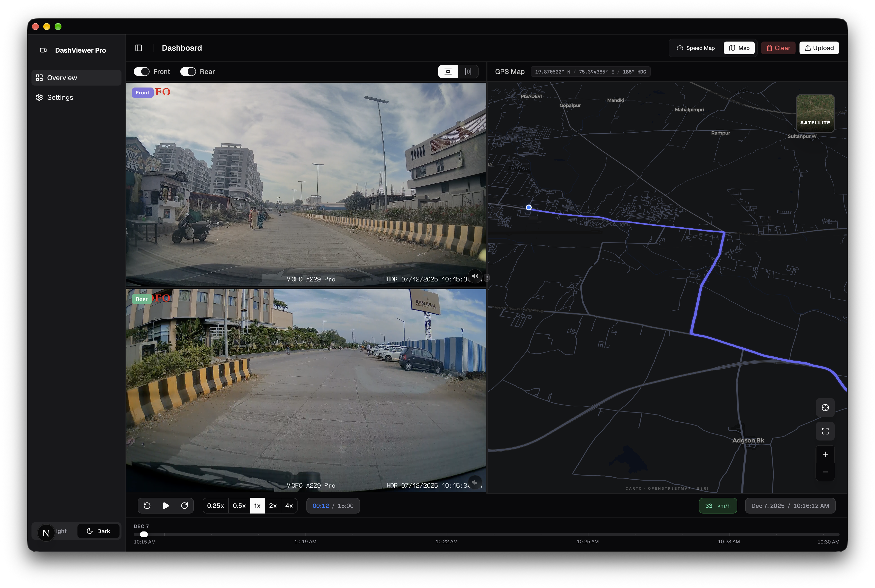Image resolution: width=875 pixels, height=588 pixels.
Task: Skip forward in playback
Action: click(184, 506)
